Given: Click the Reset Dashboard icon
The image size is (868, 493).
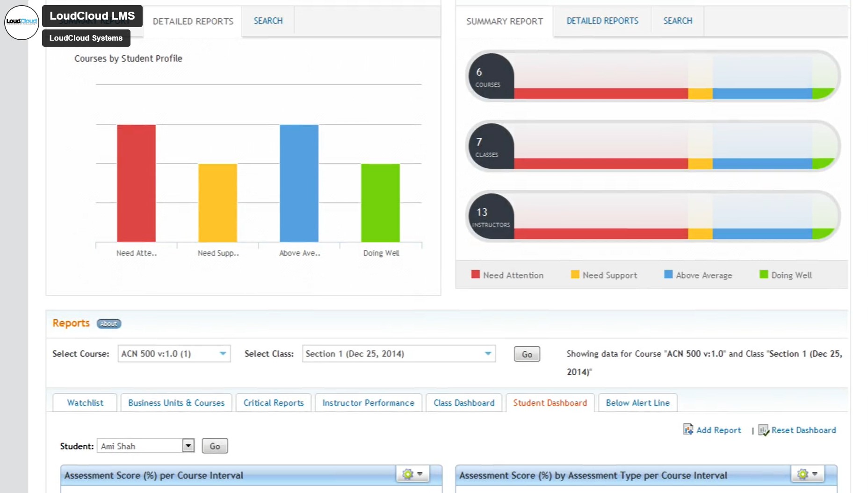Looking at the screenshot, I should (763, 430).
